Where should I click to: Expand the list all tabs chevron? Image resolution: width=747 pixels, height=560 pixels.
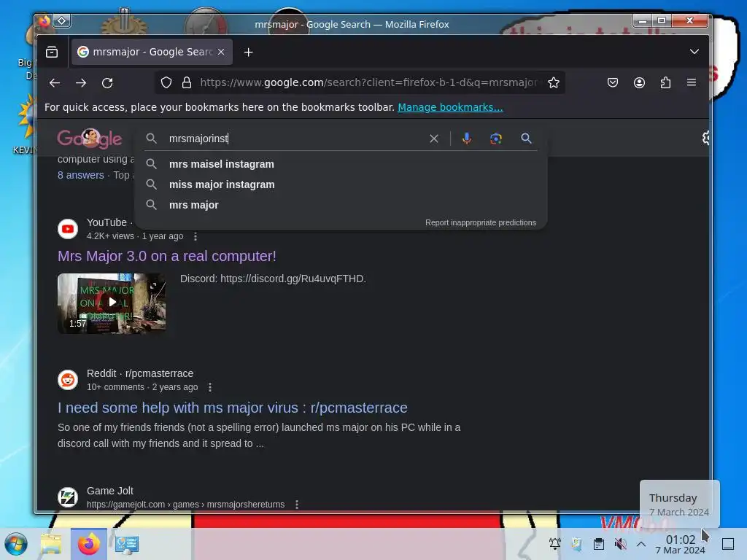(694, 52)
